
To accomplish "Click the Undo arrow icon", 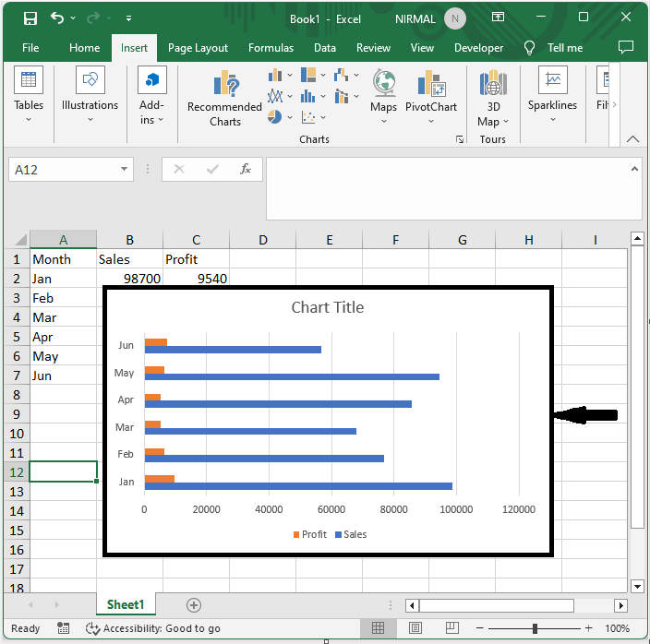I will pyautogui.click(x=57, y=18).
